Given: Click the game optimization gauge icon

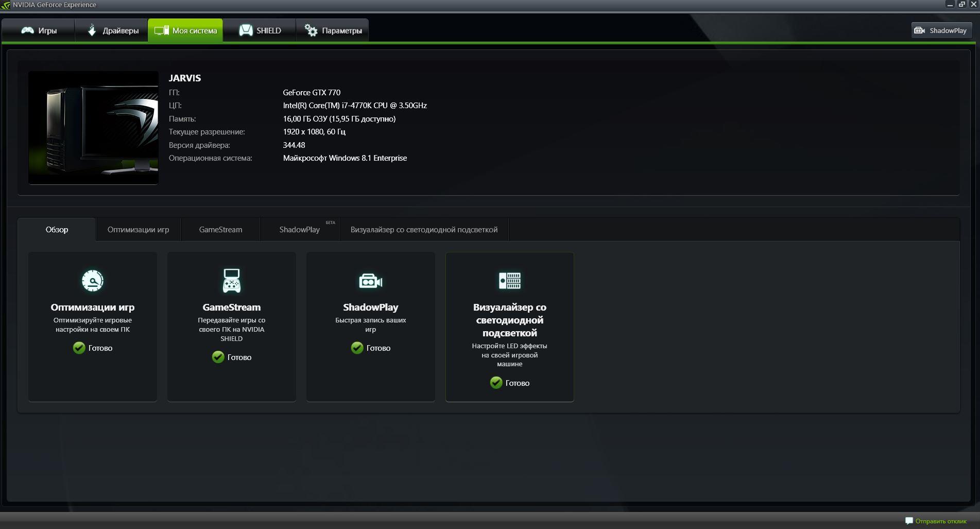Looking at the screenshot, I should 93,281.
